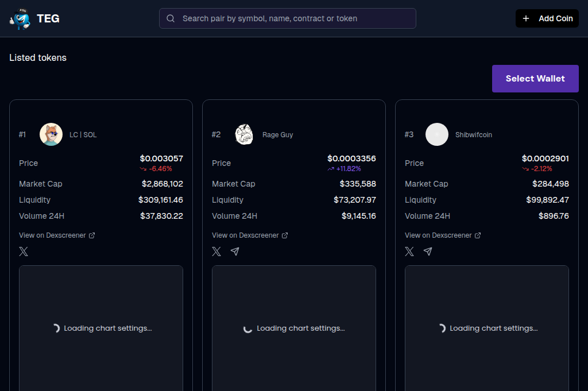The width and height of the screenshot is (588, 391).
Task: Click the TEG mascot logo
Action: 20,18
